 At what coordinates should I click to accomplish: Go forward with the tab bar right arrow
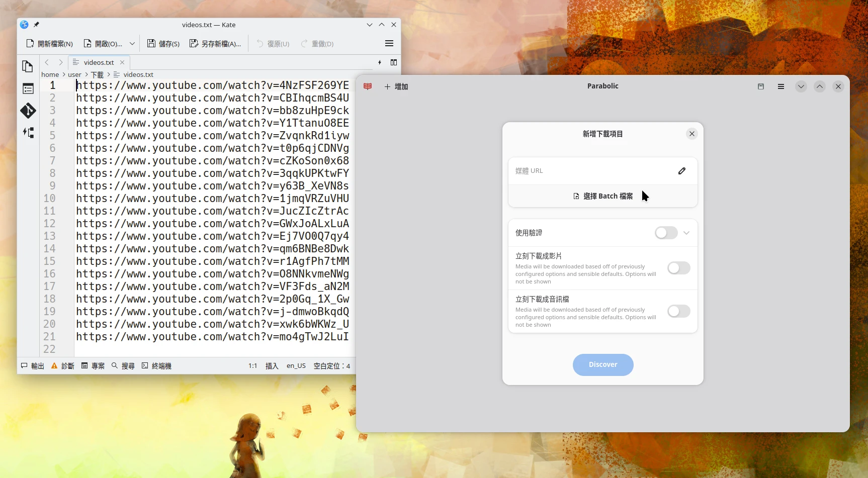tap(61, 62)
